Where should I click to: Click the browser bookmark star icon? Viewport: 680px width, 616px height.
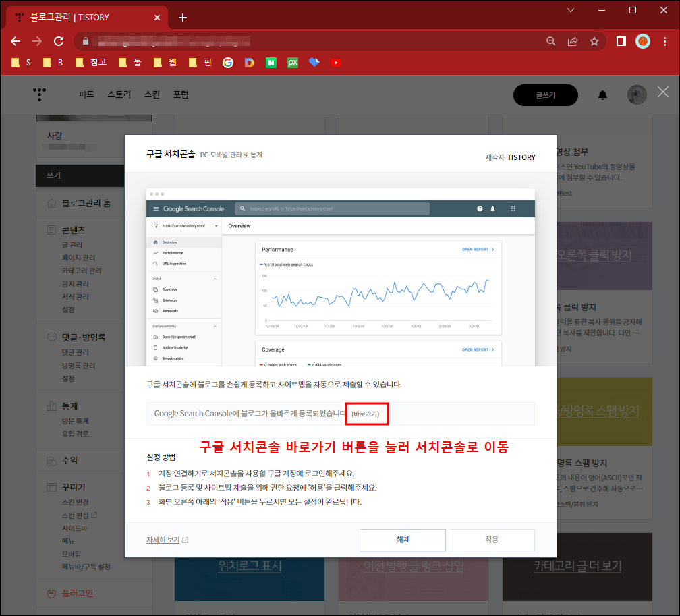click(x=594, y=41)
